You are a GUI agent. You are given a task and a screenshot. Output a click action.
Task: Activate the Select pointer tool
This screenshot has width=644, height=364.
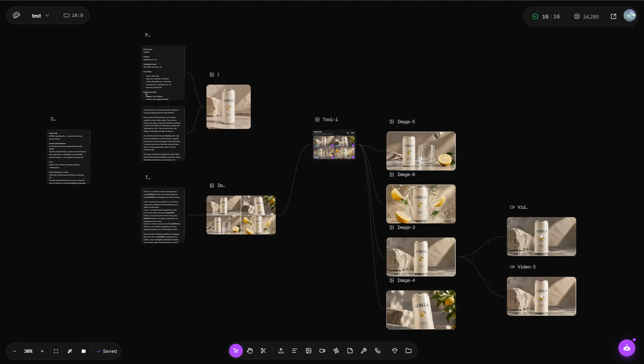[x=236, y=351]
